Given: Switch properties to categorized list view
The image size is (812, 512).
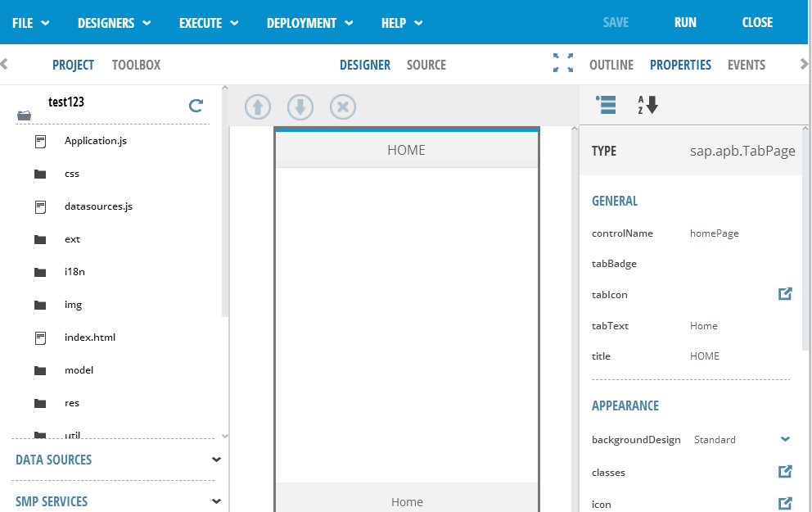Looking at the screenshot, I should (606, 105).
